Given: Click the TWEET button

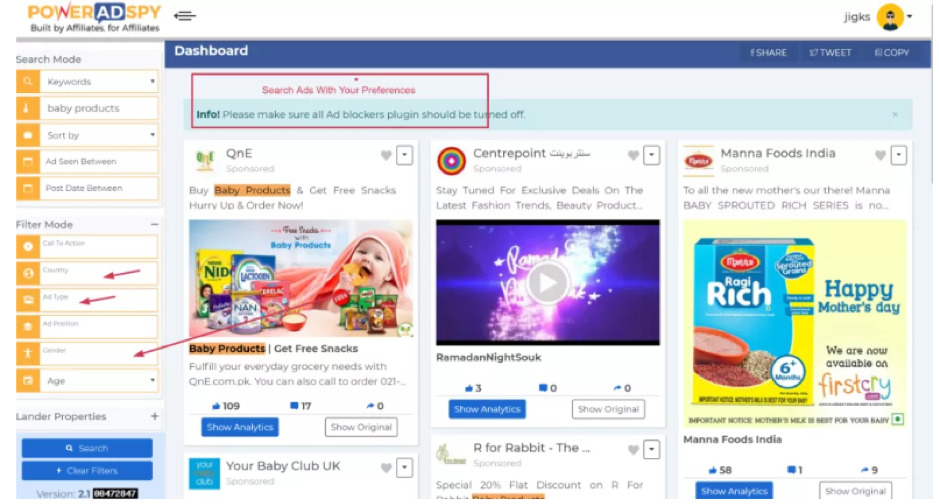Looking at the screenshot, I should point(830,53).
